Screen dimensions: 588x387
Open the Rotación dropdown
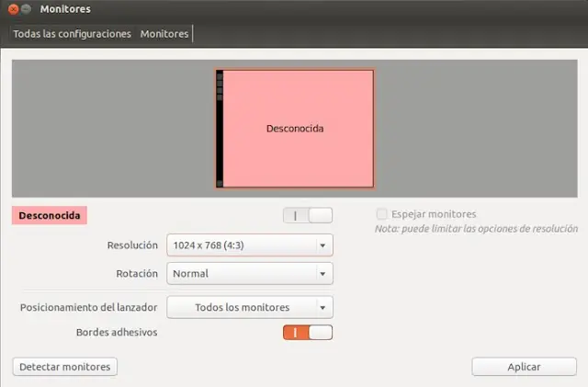coord(250,274)
